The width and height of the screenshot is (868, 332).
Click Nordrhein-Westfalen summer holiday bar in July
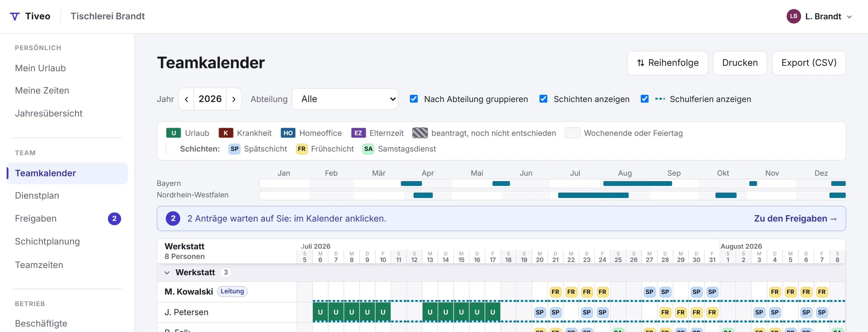click(x=593, y=195)
